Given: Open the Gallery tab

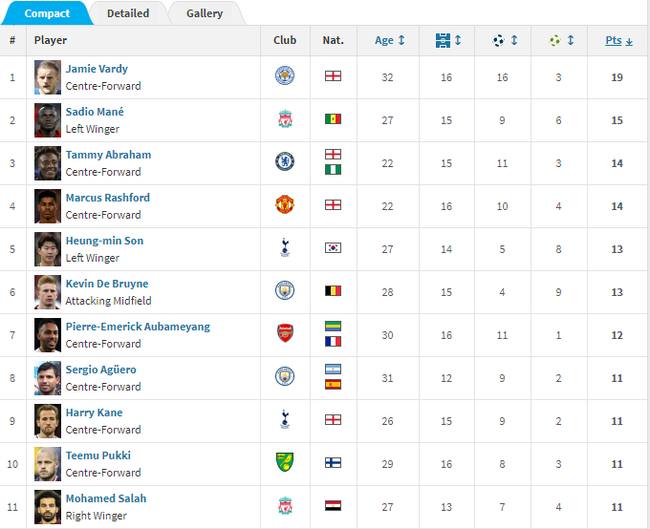Looking at the screenshot, I should 204,13.
